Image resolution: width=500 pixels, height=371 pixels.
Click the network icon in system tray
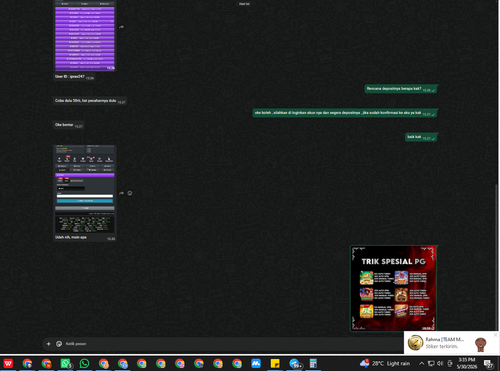point(431,363)
